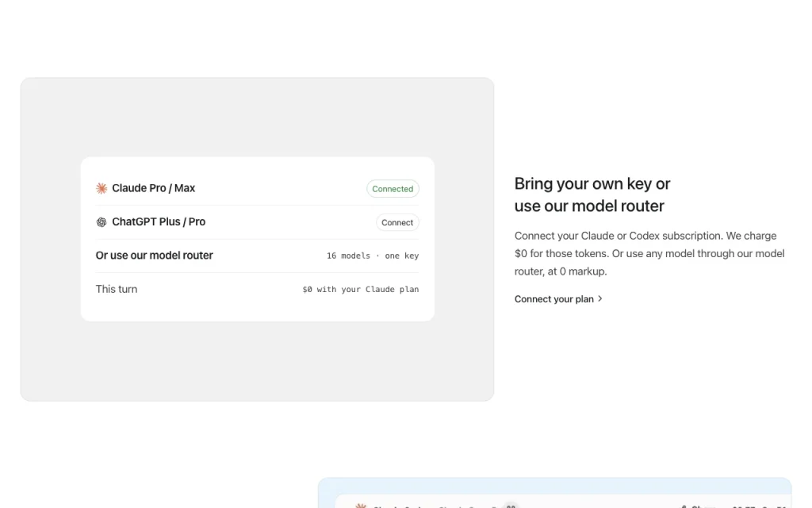
Task: Click the Claude starburst logo icon
Action: point(101,188)
